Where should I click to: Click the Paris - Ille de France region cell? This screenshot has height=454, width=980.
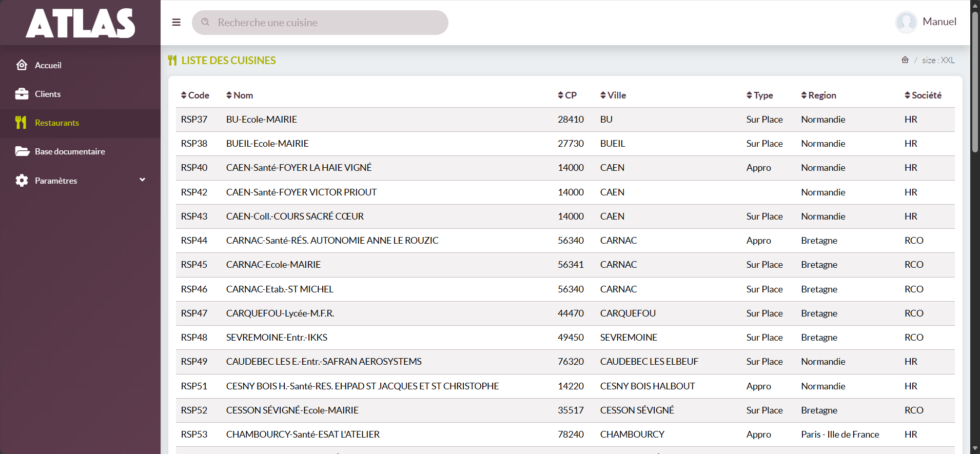pos(840,435)
